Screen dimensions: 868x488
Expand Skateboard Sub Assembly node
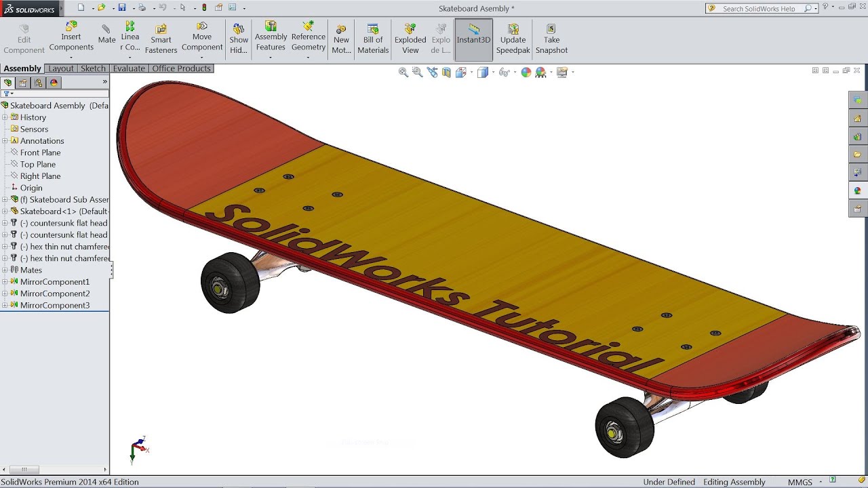click(5, 199)
